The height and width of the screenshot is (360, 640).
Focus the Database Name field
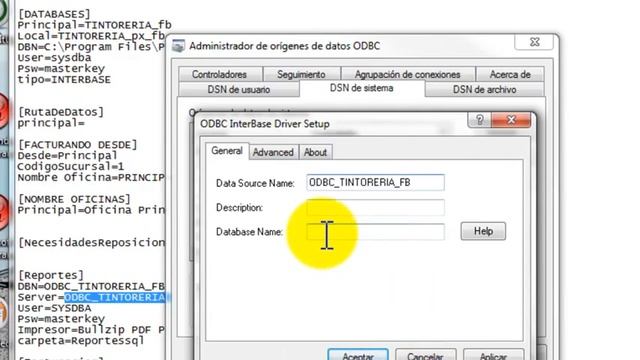[x=376, y=232]
